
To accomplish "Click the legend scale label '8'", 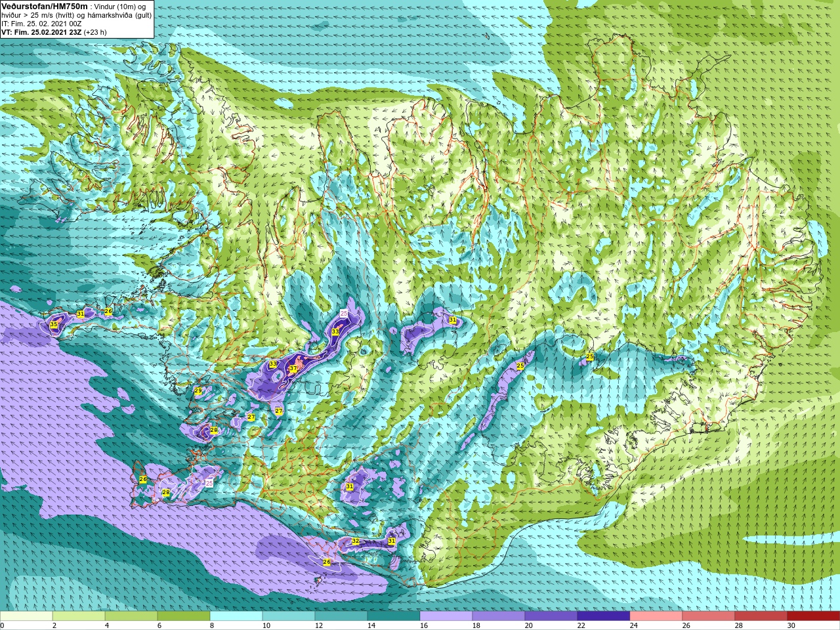I will [212, 625].
